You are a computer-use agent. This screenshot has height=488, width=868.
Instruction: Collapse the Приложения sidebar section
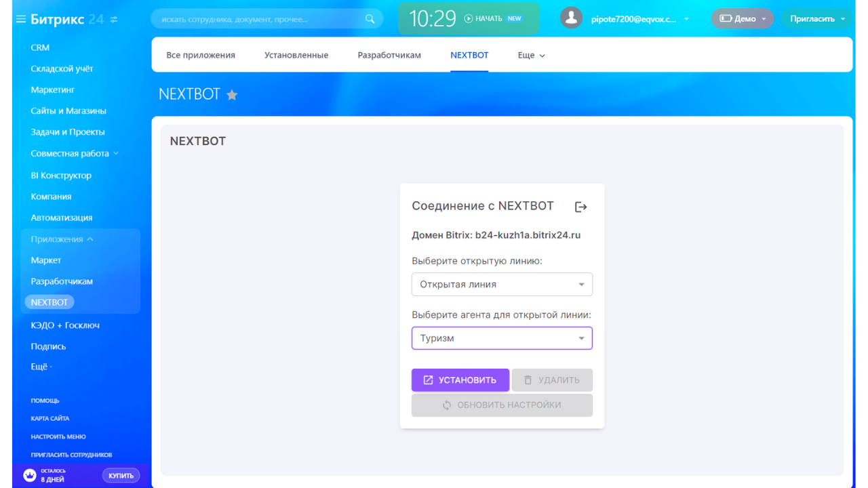62,239
